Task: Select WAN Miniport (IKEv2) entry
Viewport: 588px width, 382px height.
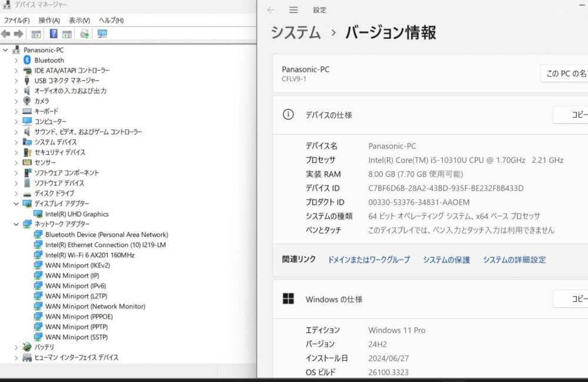Action: click(x=78, y=265)
